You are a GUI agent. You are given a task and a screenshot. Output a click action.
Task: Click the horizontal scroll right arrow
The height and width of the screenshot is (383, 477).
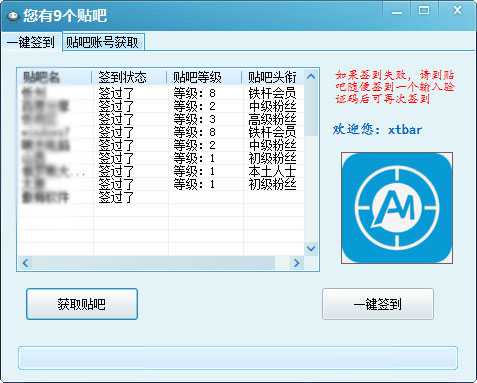pyautogui.click(x=296, y=263)
